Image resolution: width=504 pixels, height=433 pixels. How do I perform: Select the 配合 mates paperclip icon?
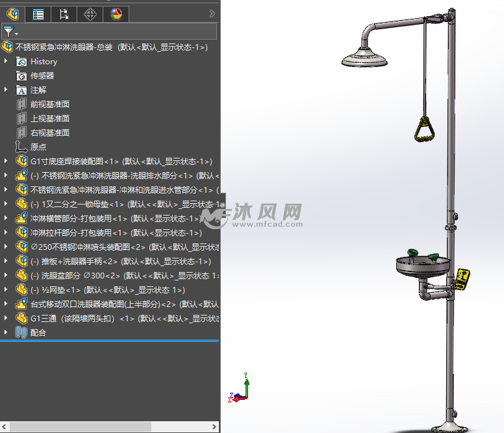point(21,332)
